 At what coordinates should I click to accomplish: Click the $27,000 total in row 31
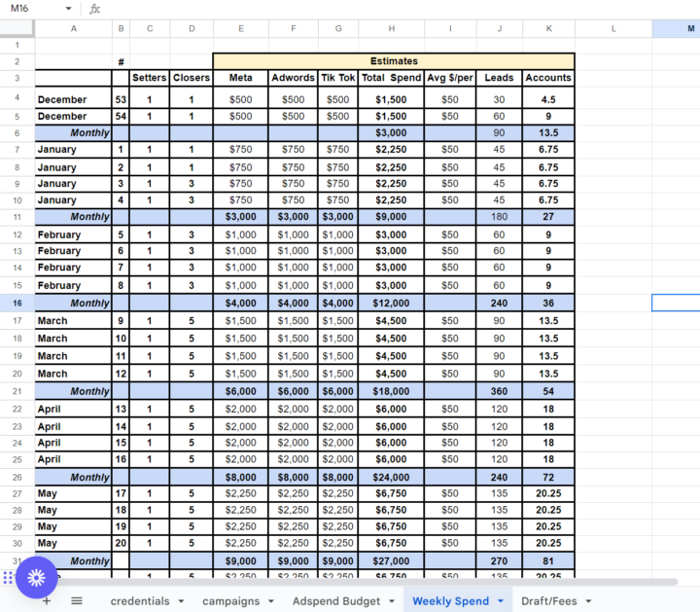click(x=392, y=561)
